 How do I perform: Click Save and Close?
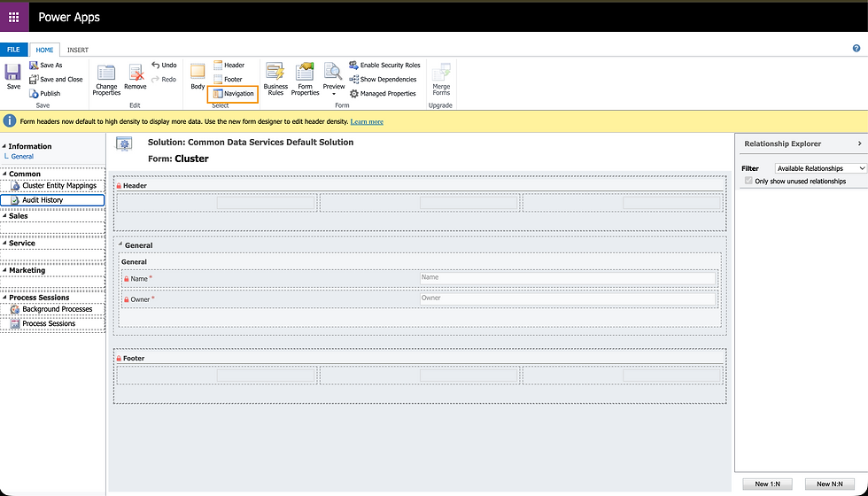pyautogui.click(x=56, y=79)
